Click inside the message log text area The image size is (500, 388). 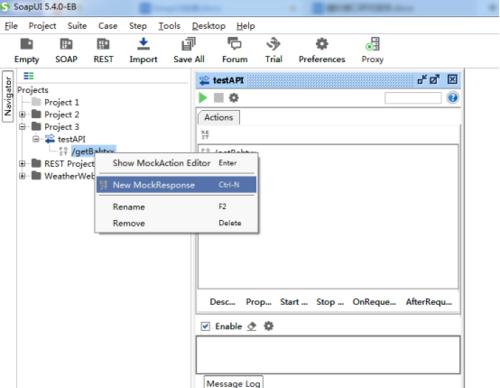(328, 355)
